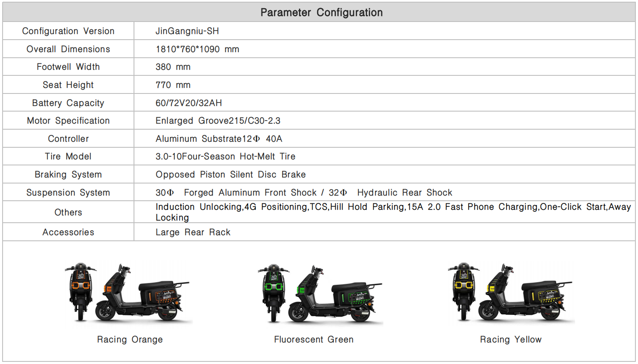This screenshot has height=364, width=638.
Task: Select the '380 mm' value
Action: (173, 67)
